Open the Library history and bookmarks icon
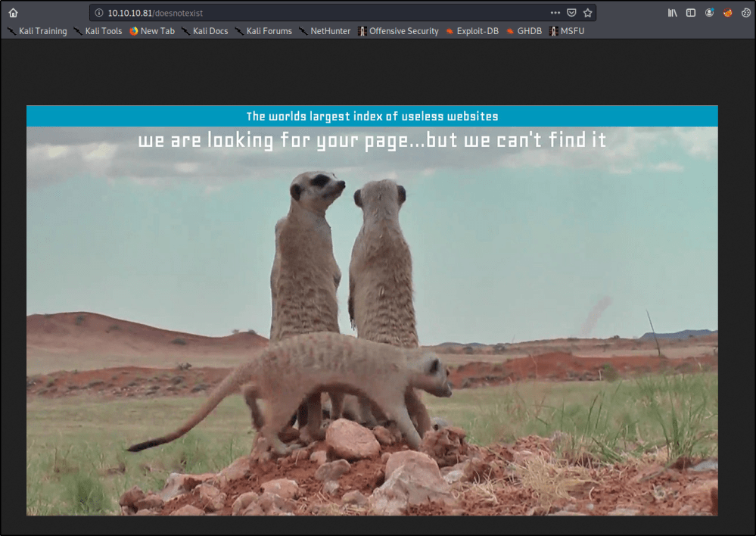The width and height of the screenshot is (756, 536). coord(672,13)
